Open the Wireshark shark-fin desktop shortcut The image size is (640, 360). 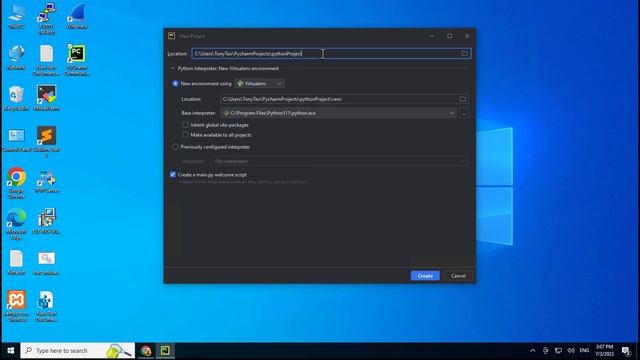pyautogui.click(x=76, y=16)
